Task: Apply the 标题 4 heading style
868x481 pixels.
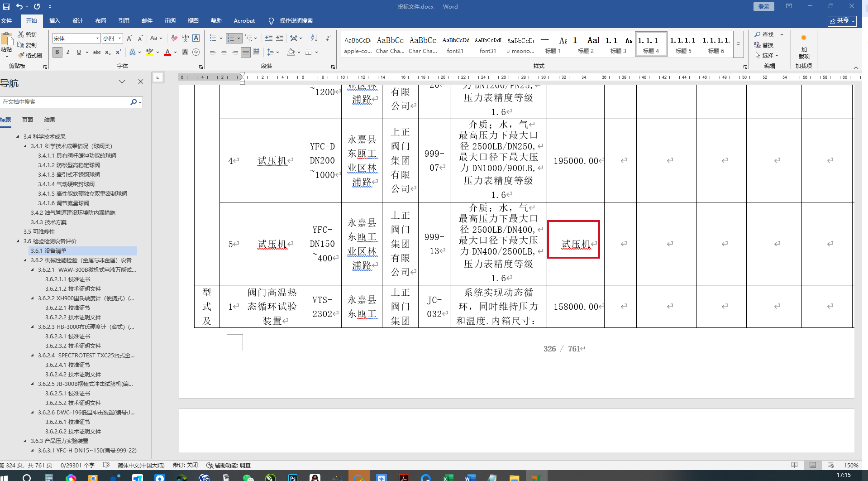Action: (651, 44)
